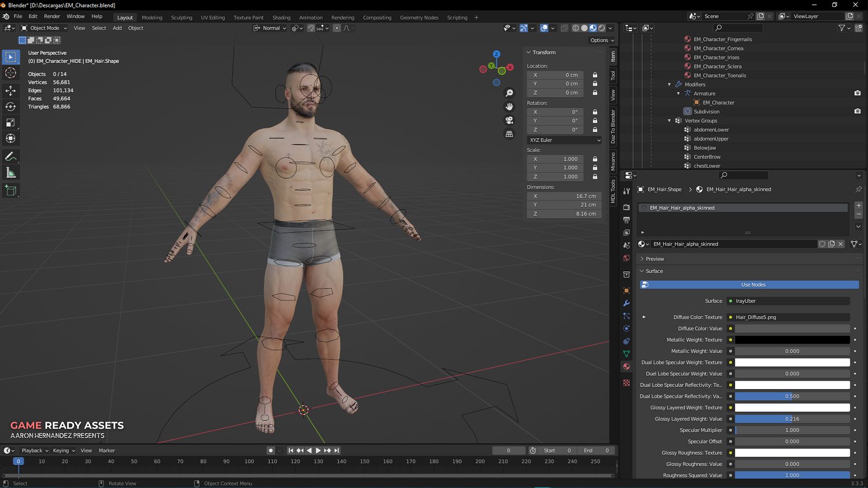The image size is (868, 488).
Task: Open the viewport Options dropdown
Action: tap(602, 40)
